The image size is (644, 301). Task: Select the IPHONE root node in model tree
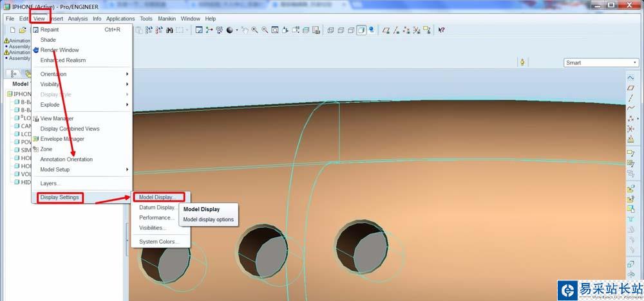tap(22, 94)
